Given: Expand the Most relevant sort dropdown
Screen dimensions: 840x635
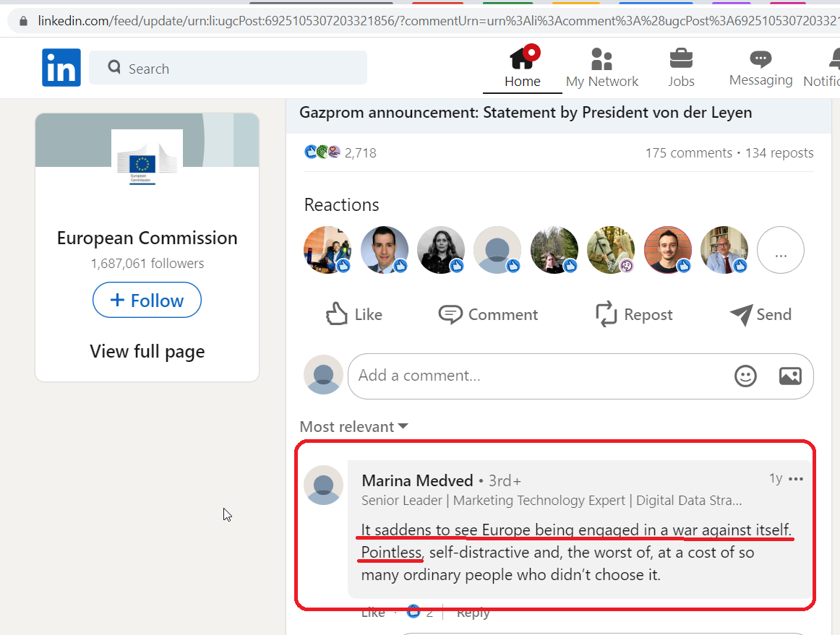Looking at the screenshot, I should tap(354, 427).
